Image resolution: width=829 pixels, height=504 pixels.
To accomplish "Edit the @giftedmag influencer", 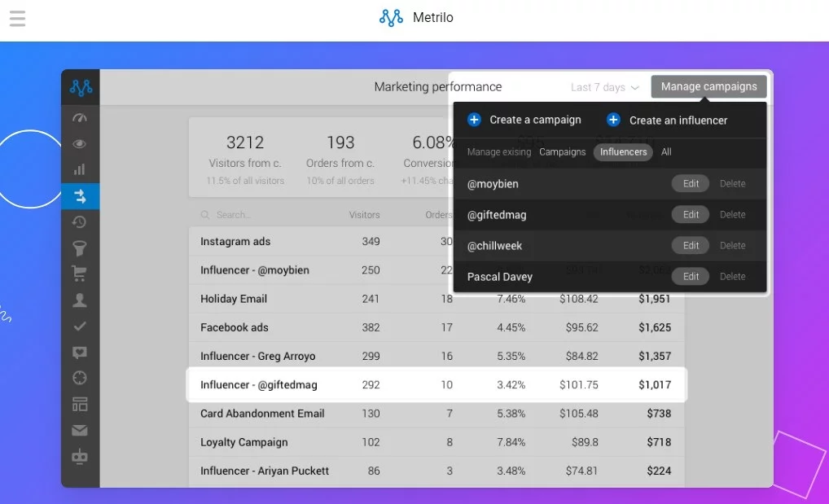I will pos(691,214).
